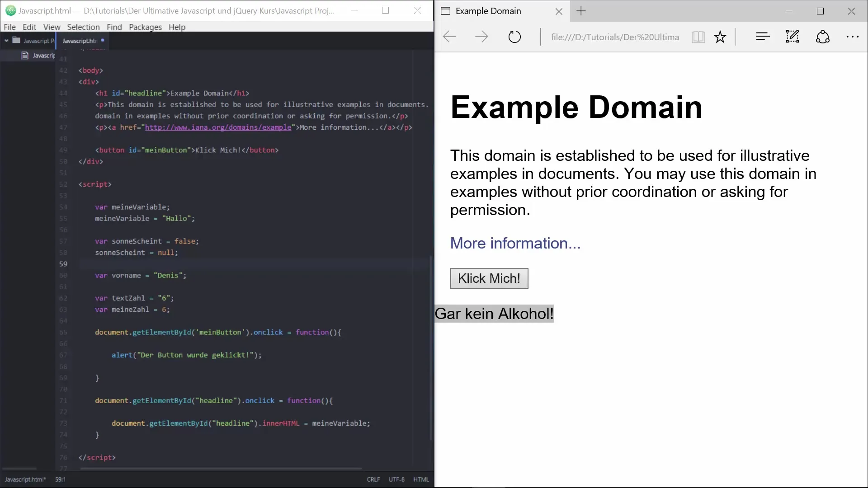Open the Hub lines icon in Edge

coord(763,37)
